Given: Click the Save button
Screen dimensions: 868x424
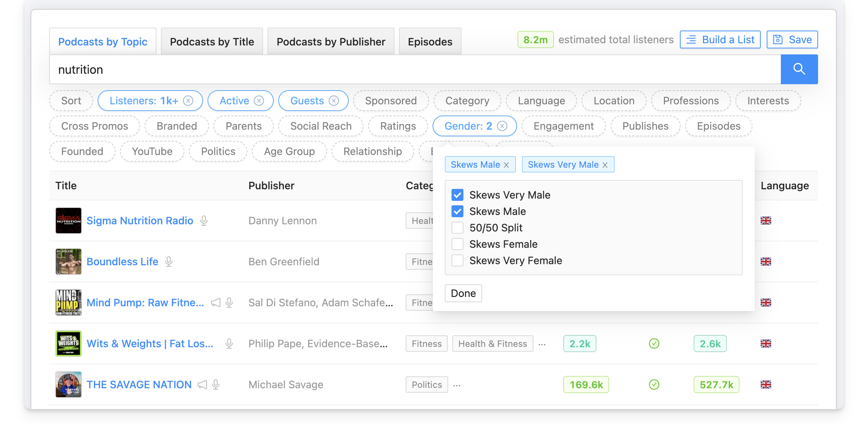Looking at the screenshot, I should pos(792,39).
